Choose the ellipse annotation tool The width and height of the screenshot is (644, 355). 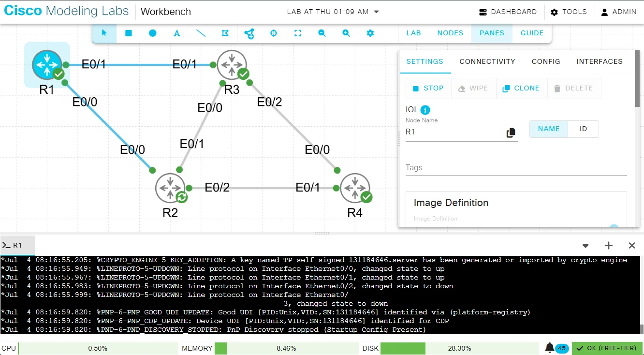tap(153, 33)
